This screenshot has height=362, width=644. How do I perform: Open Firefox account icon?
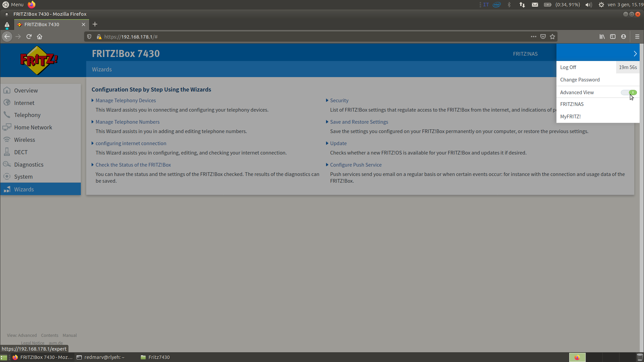pyautogui.click(x=624, y=37)
